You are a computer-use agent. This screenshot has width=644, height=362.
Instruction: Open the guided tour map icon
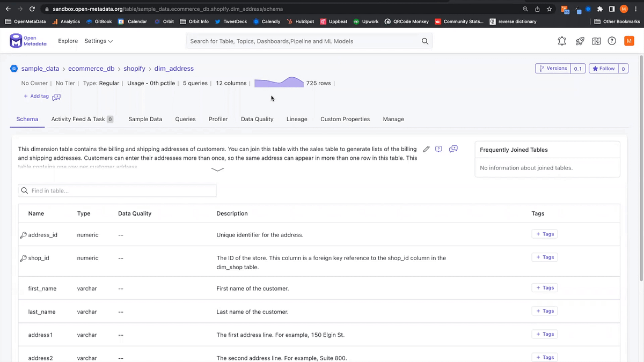click(596, 41)
